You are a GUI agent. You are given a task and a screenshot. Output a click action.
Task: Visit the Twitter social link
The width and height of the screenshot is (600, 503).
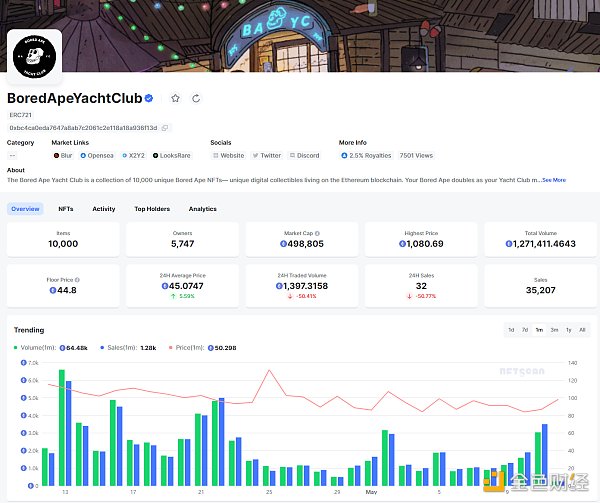(266, 155)
